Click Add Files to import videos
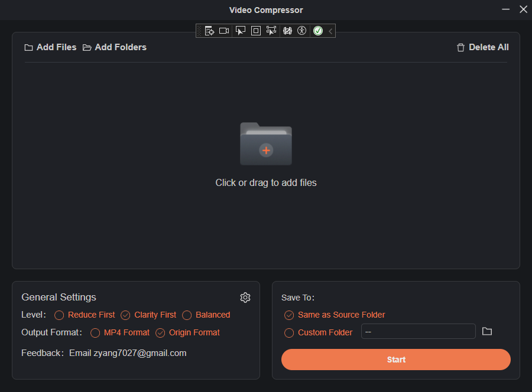The width and height of the screenshot is (532, 392). click(50, 47)
